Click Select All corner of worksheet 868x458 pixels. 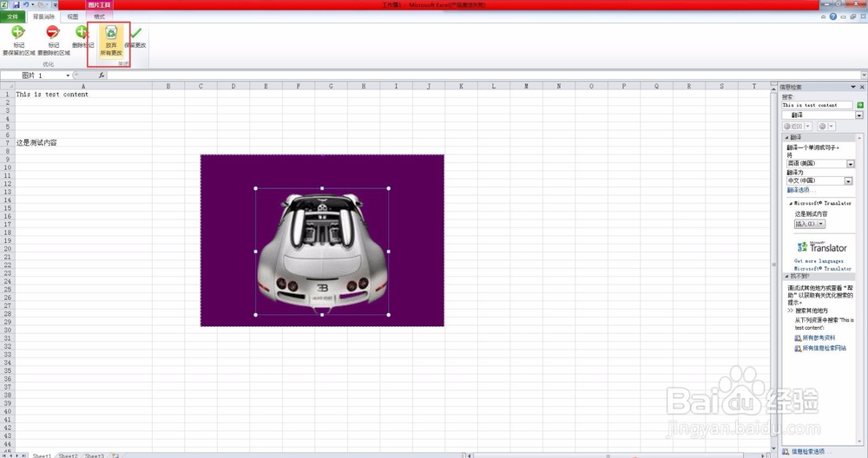(x=7, y=86)
